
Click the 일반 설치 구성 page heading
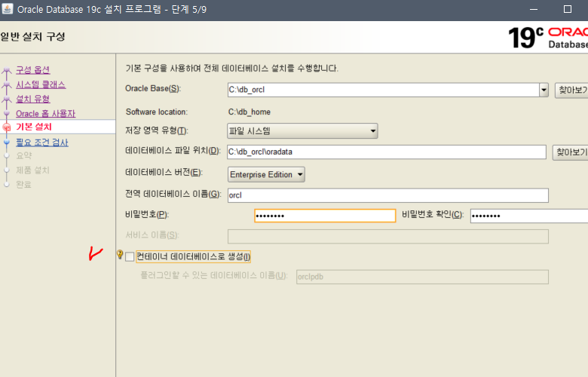33,37
